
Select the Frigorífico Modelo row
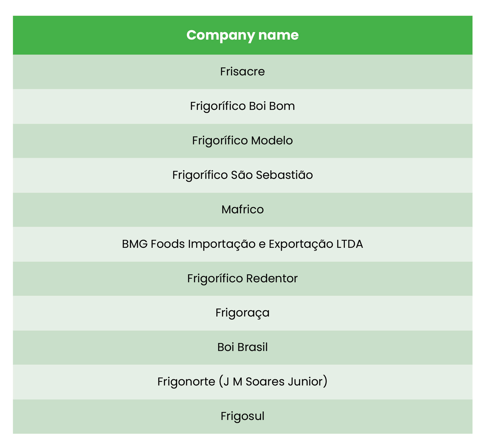(x=242, y=140)
